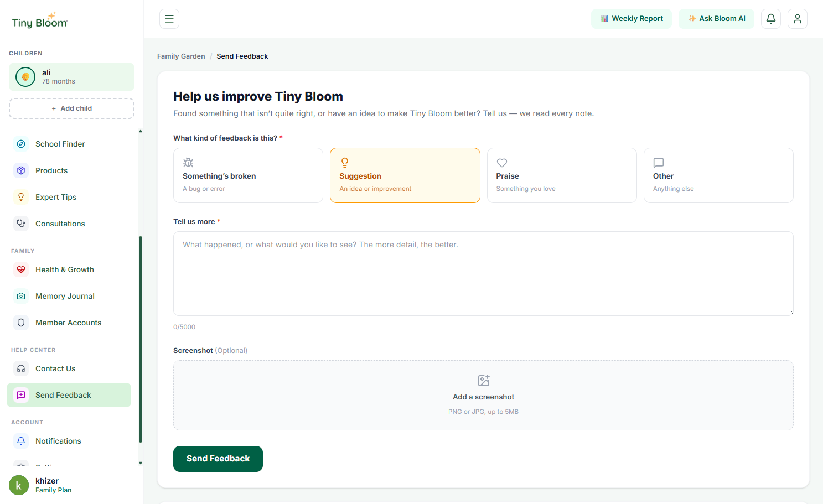The height and width of the screenshot is (504, 823).
Task: Open School Finder from sidebar
Action: 69,144
